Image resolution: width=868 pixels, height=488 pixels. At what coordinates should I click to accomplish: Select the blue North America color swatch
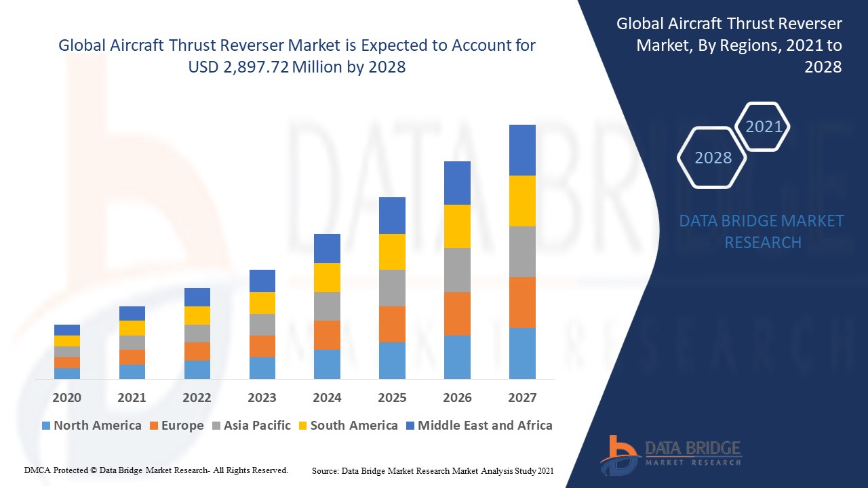[45, 426]
